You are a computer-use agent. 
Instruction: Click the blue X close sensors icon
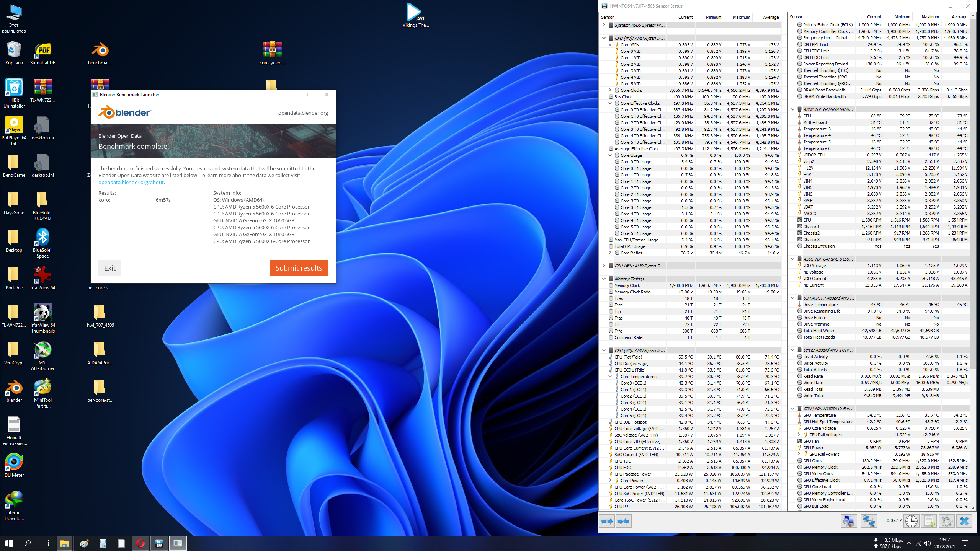point(964,521)
